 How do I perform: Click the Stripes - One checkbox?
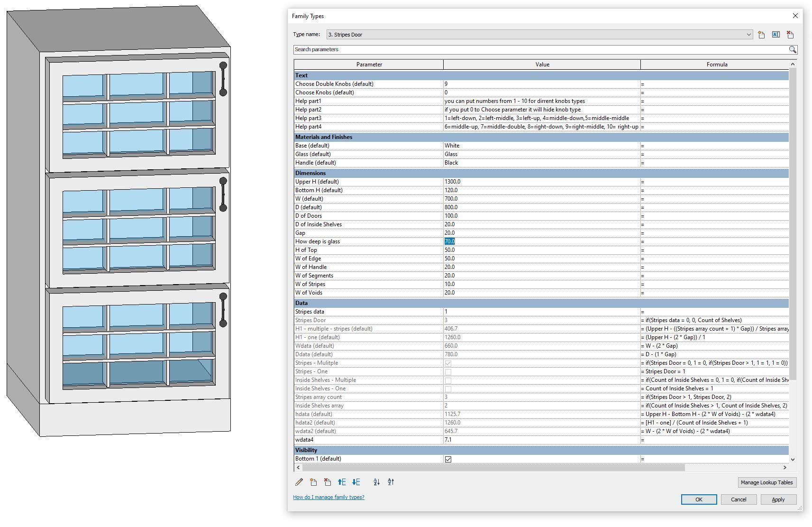pyautogui.click(x=448, y=372)
